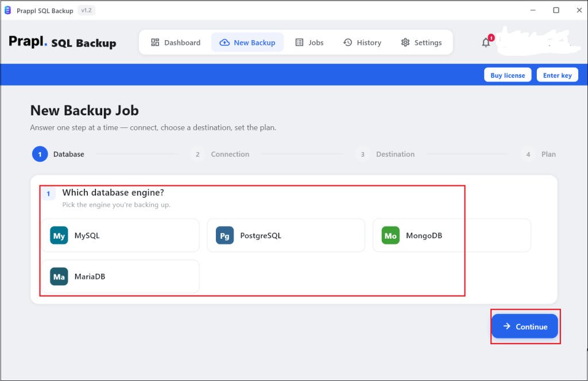Choose the PostgreSQL database engine card
Viewport: 588px width, 381px height.
coord(286,235)
